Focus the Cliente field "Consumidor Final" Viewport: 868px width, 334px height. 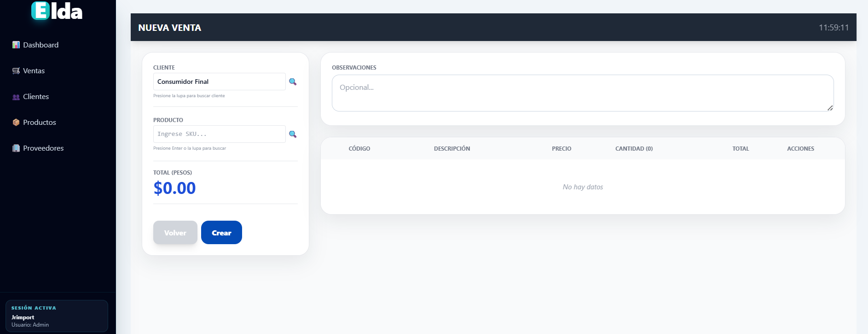coord(219,82)
